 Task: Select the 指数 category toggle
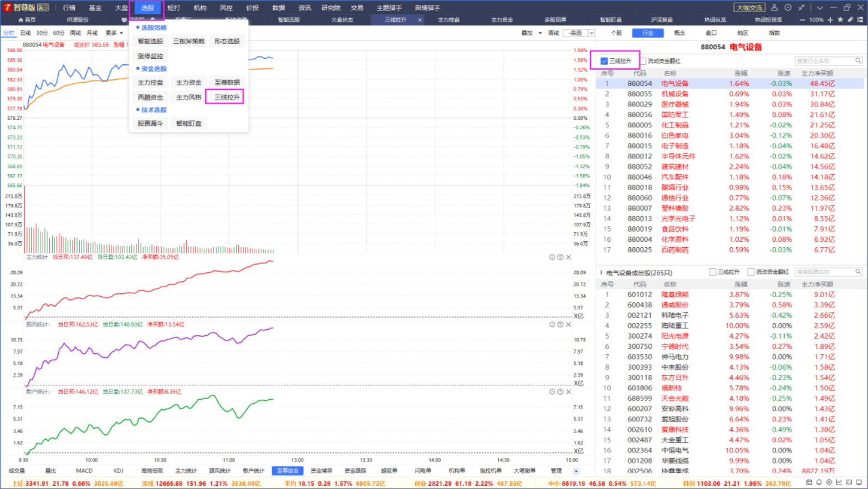pos(774,33)
